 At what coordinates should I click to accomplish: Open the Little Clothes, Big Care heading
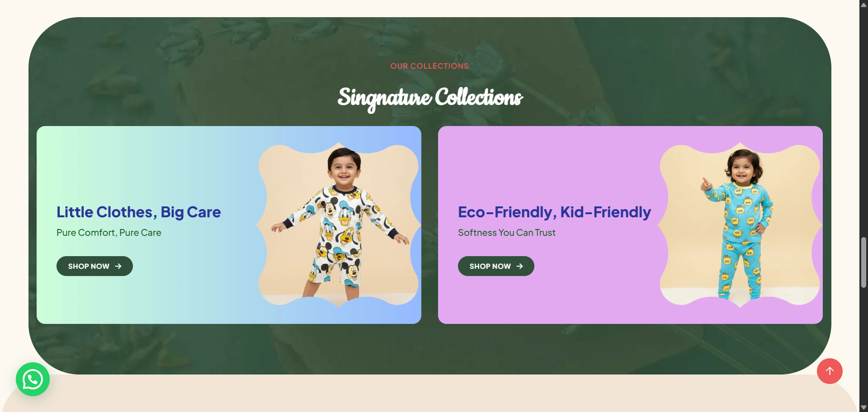pos(138,212)
